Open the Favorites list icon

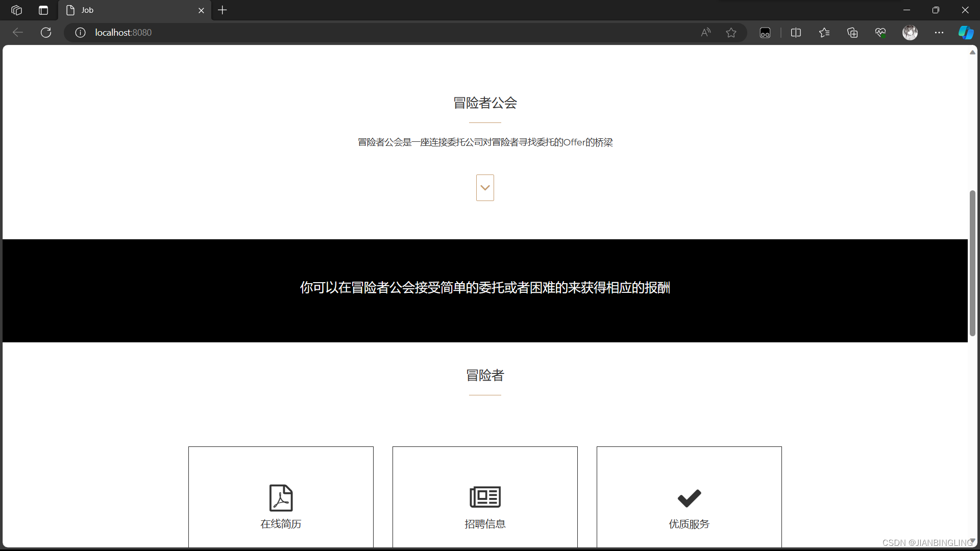click(x=824, y=33)
